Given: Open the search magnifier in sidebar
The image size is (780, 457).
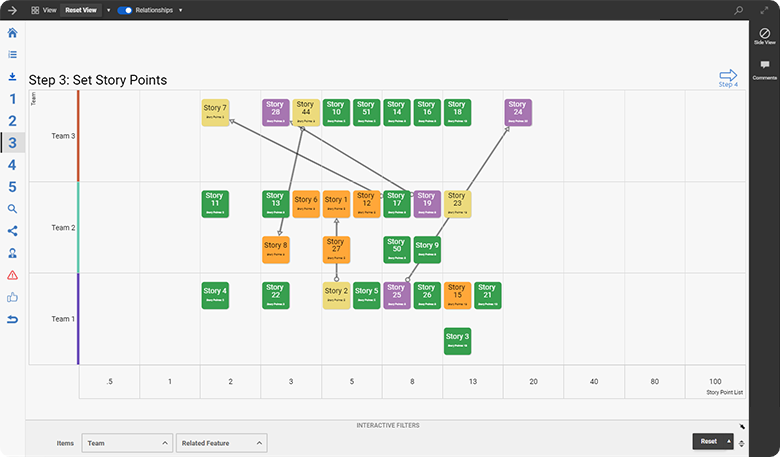Looking at the screenshot, I should pyautogui.click(x=12, y=209).
